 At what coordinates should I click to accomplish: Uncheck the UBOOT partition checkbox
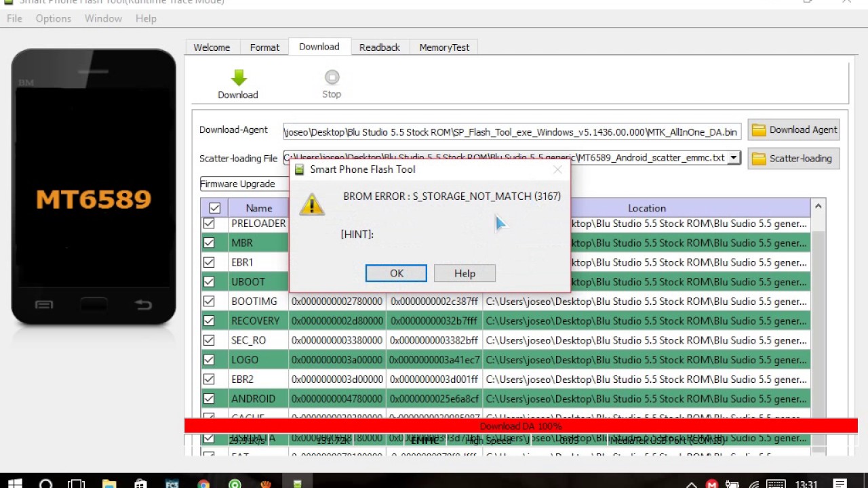click(x=209, y=281)
